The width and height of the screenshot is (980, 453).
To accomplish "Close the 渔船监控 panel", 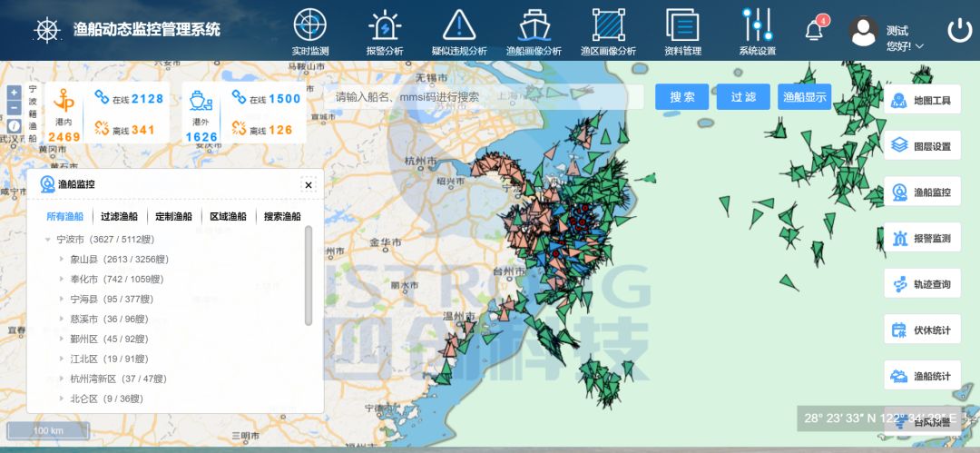I will click(x=309, y=184).
